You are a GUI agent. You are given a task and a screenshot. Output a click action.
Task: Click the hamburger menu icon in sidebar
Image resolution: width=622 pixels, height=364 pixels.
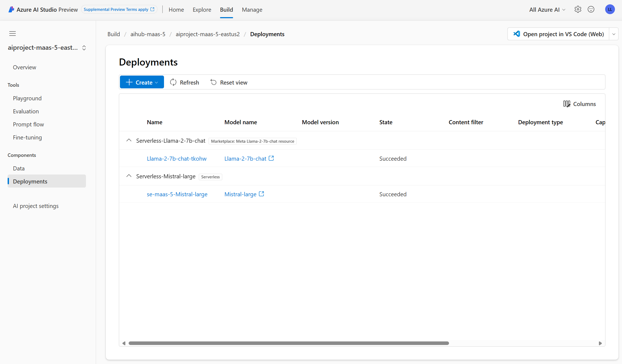[13, 34]
